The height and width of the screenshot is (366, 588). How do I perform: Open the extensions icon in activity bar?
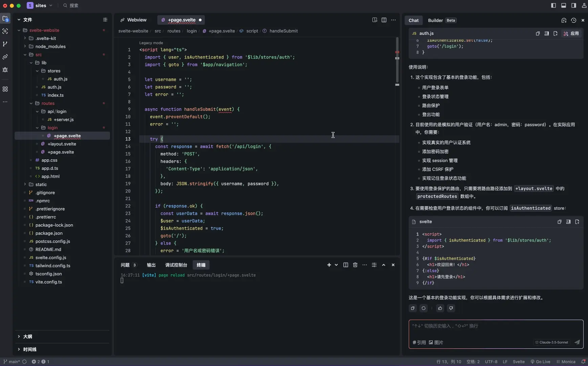[5, 89]
